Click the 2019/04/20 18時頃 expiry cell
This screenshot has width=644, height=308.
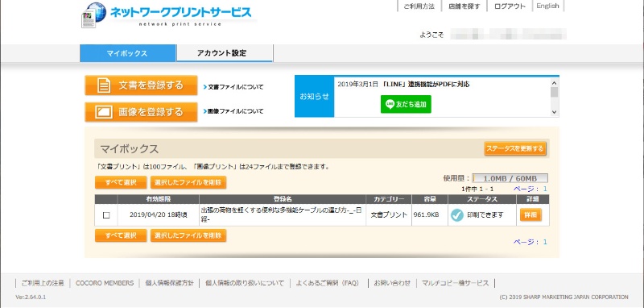pos(158,214)
